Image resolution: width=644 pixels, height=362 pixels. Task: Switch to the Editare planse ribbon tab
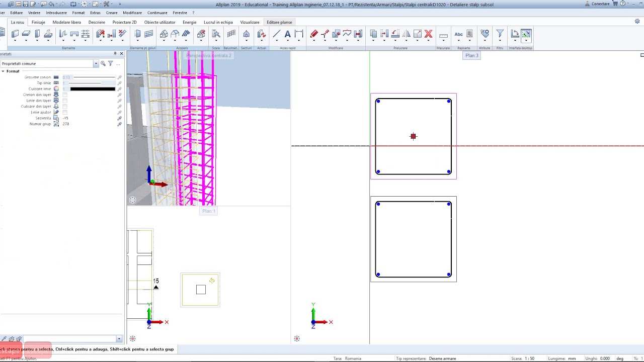279,22
